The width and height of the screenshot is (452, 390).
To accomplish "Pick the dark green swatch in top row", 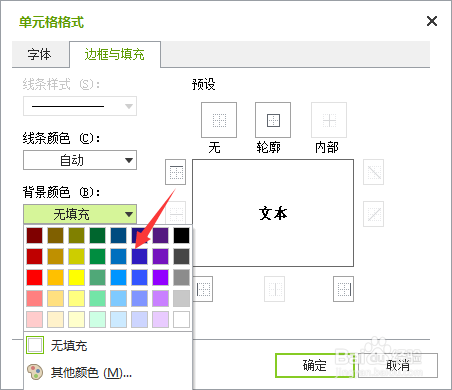I will (x=97, y=235).
